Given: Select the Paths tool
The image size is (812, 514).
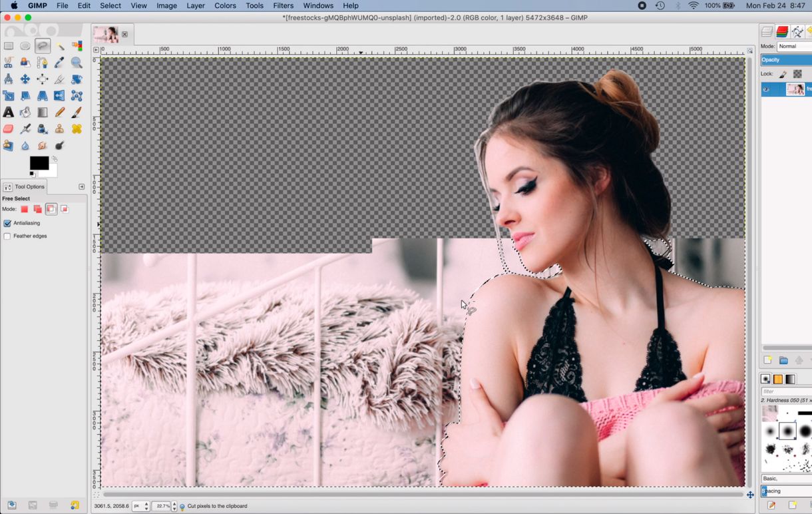Looking at the screenshot, I should 41,62.
